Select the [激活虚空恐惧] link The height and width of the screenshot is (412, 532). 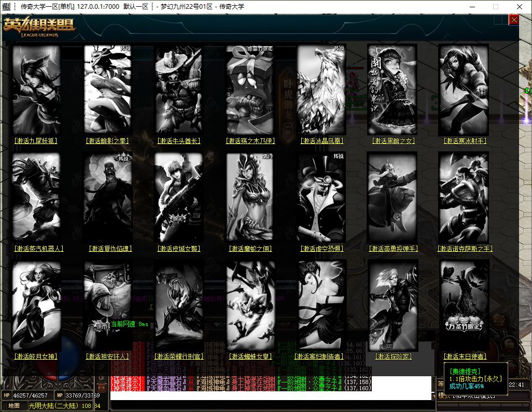pyautogui.click(x=322, y=249)
